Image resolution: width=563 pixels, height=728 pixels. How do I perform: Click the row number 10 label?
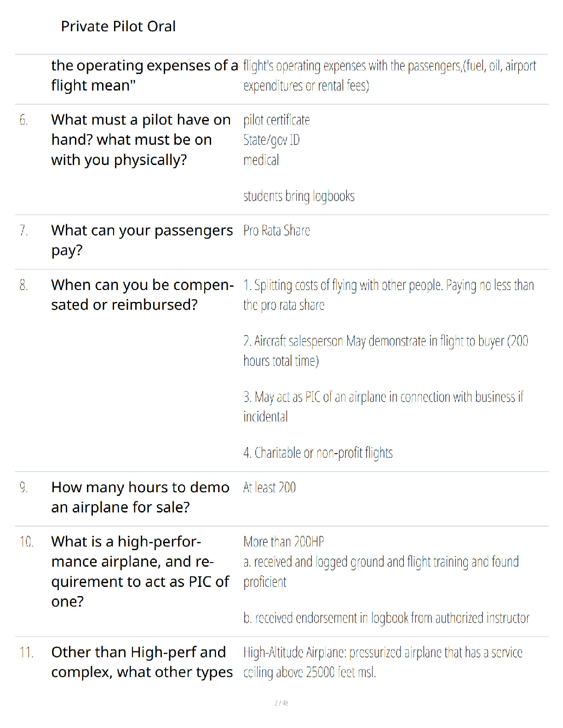26,542
